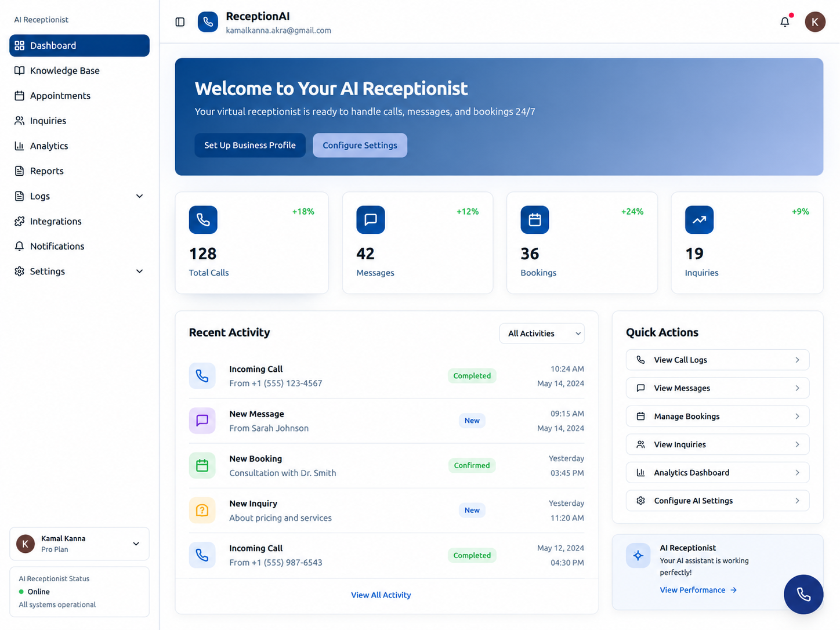Viewport: 840px width, 630px height.
Task: Click the AI Receptionist sparkle icon
Action: pyautogui.click(x=638, y=556)
